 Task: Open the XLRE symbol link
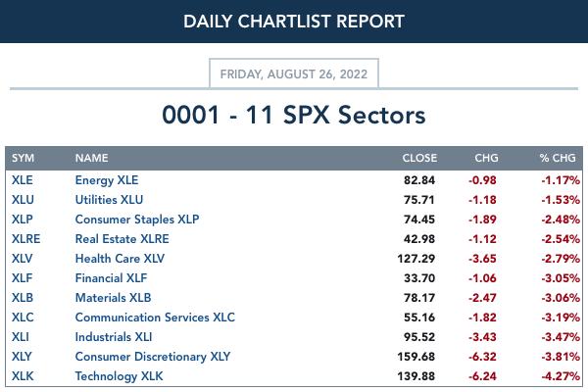tap(25, 239)
